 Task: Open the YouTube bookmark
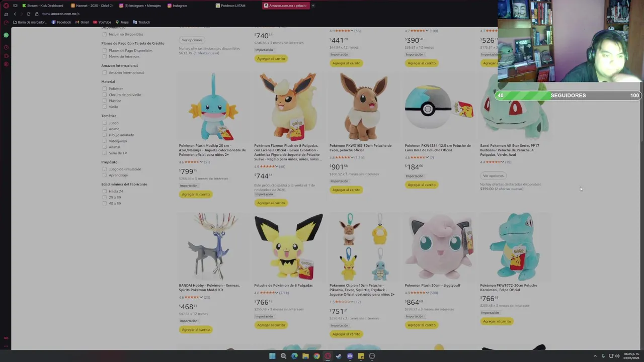tap(102, 22)
